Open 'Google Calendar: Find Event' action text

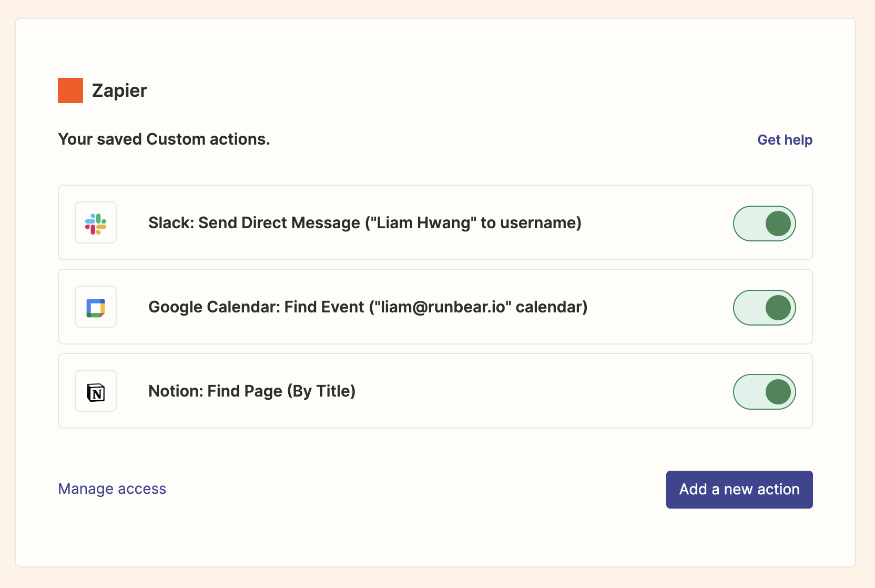tap(368, 307)
